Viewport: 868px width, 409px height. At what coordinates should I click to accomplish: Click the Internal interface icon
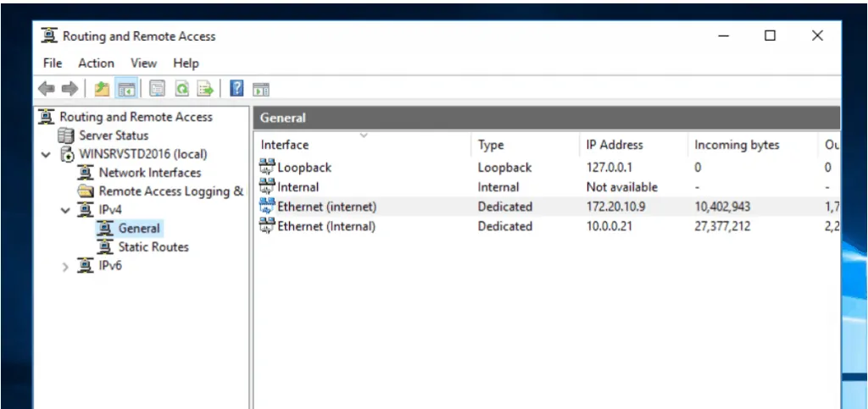267,186
